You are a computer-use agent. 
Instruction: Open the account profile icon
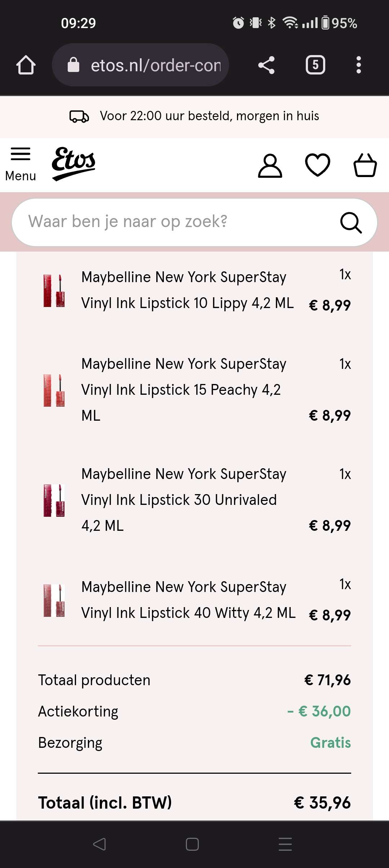pyautogui.click(x=270, y=166)
